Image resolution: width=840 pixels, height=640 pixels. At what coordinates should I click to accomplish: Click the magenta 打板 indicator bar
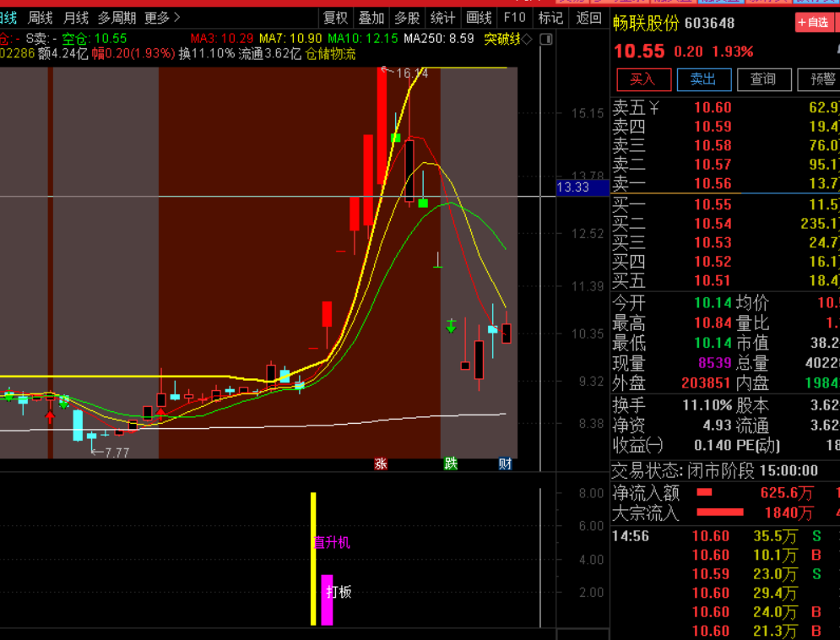tap(327, 599)
